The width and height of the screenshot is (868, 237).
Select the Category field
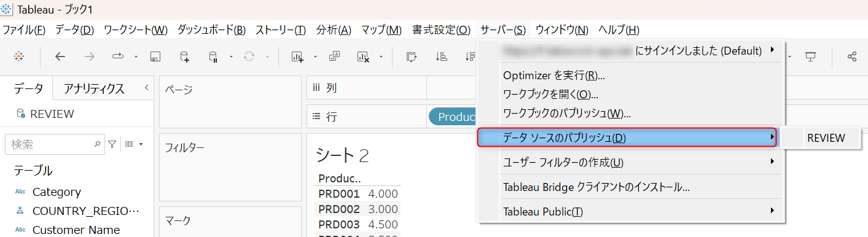pos(57,192)
